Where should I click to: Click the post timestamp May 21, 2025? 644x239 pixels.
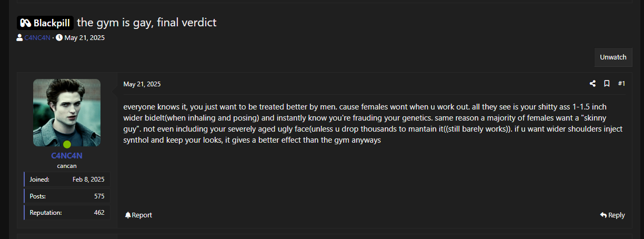pyautogui.click(x=142, y=84)
